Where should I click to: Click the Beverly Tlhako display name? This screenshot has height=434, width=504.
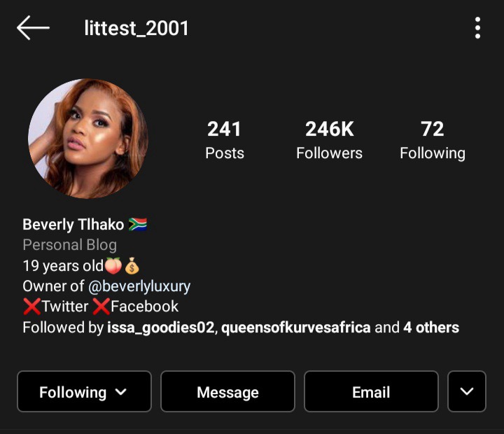73,225
